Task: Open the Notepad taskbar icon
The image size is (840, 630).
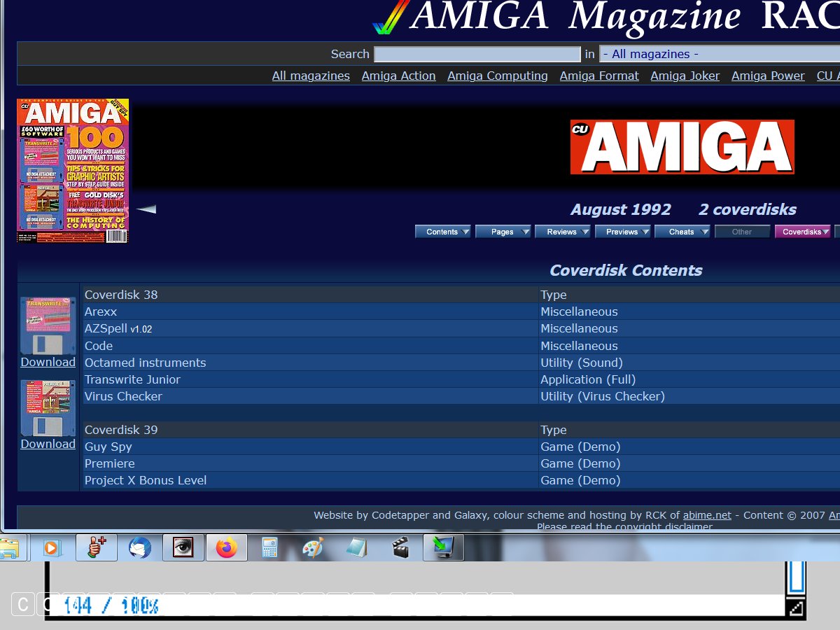Action: [356, 547]
